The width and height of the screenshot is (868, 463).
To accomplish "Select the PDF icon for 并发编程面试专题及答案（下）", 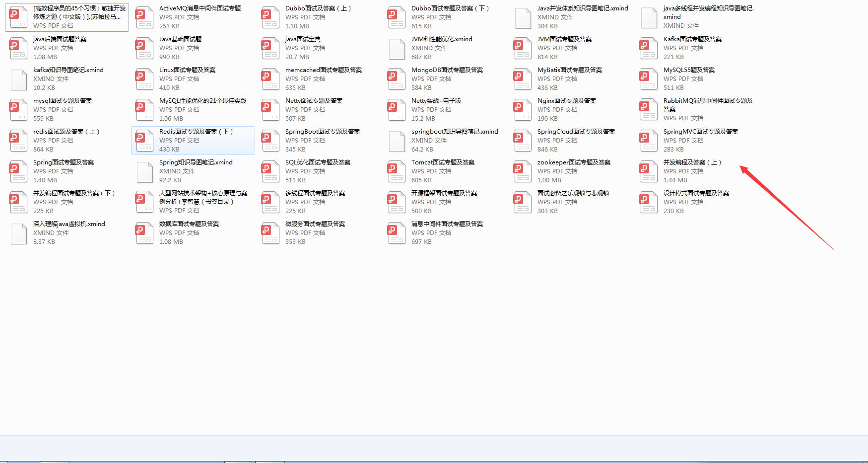I will point(18,202).
